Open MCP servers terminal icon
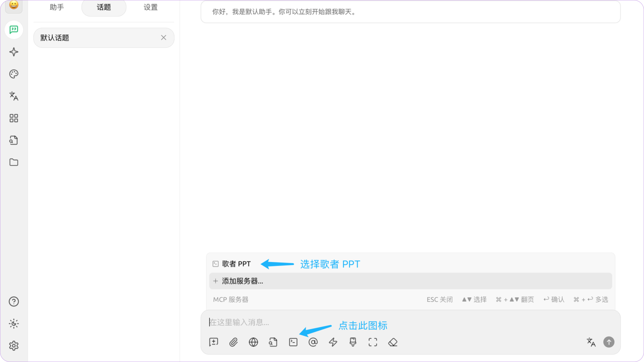The image size is (644, 362). tap(293, 342)
